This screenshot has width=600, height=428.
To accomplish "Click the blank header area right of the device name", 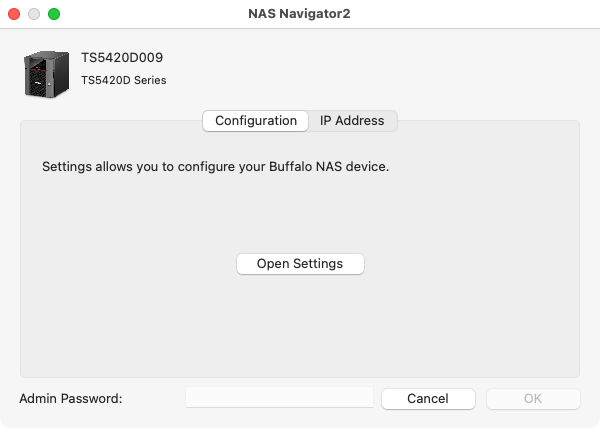I will pyautogui.click(x=400, y=68).
